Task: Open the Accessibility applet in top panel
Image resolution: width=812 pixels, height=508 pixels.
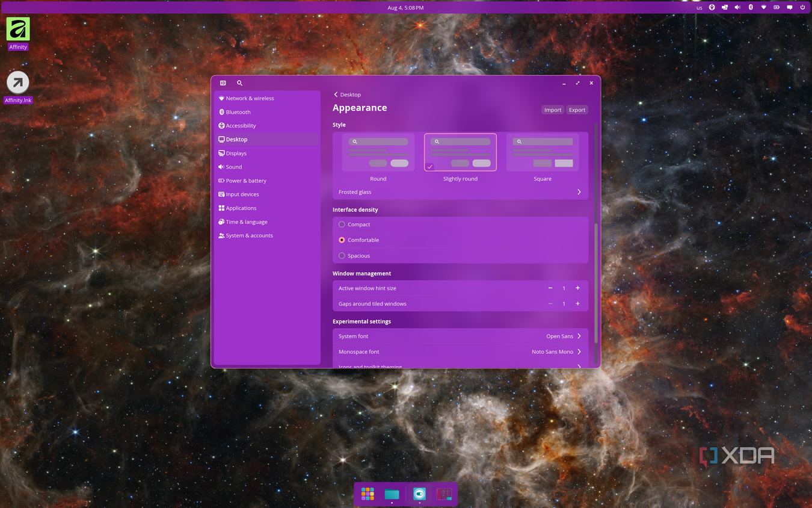Action: 712,7
